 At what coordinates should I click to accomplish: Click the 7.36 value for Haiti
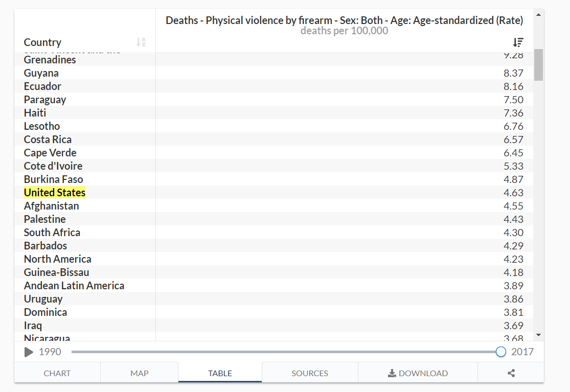pos(513,113)
